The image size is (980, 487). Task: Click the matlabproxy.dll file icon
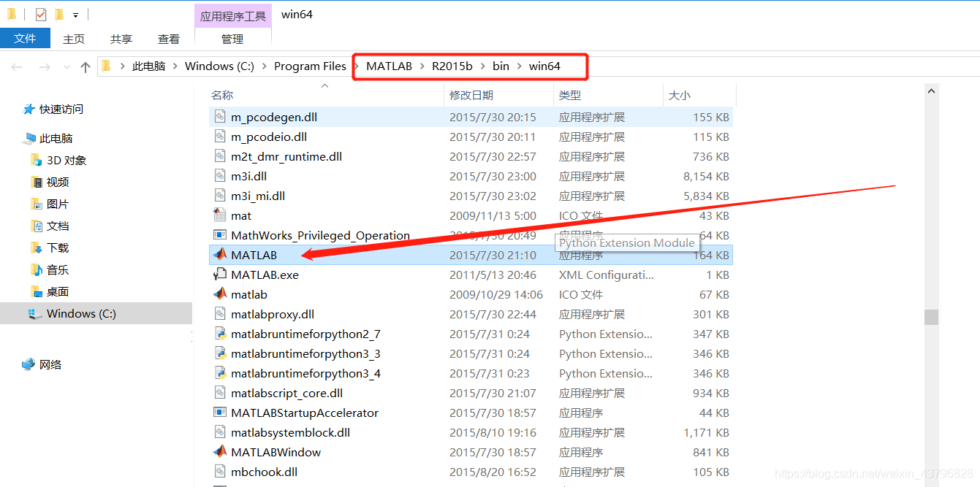click(220, 314)
